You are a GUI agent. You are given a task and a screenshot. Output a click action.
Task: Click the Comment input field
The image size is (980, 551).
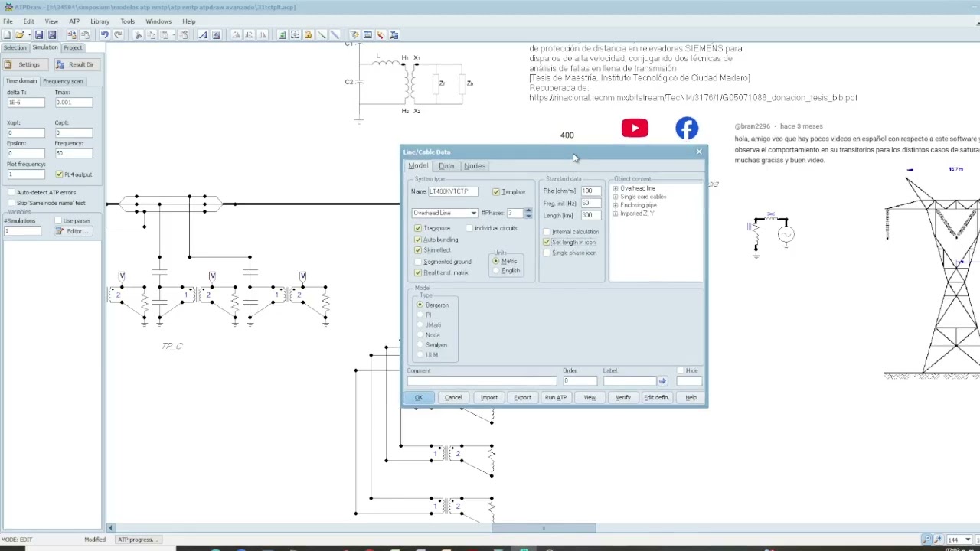482,380
